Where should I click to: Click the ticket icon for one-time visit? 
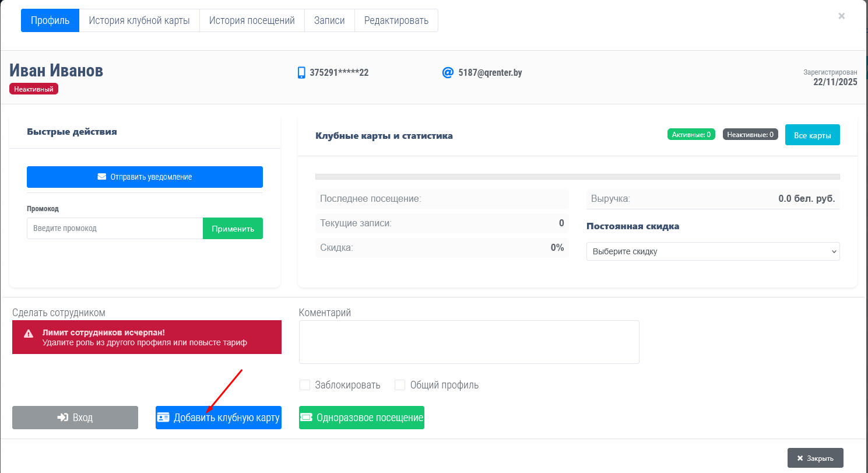[x=306, y=418]
